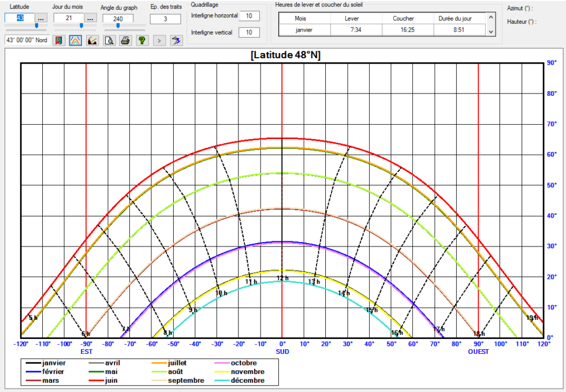The height and width of the screenshot is (392, 566).
Task: Click the printer icon to print
Action: 125,40
